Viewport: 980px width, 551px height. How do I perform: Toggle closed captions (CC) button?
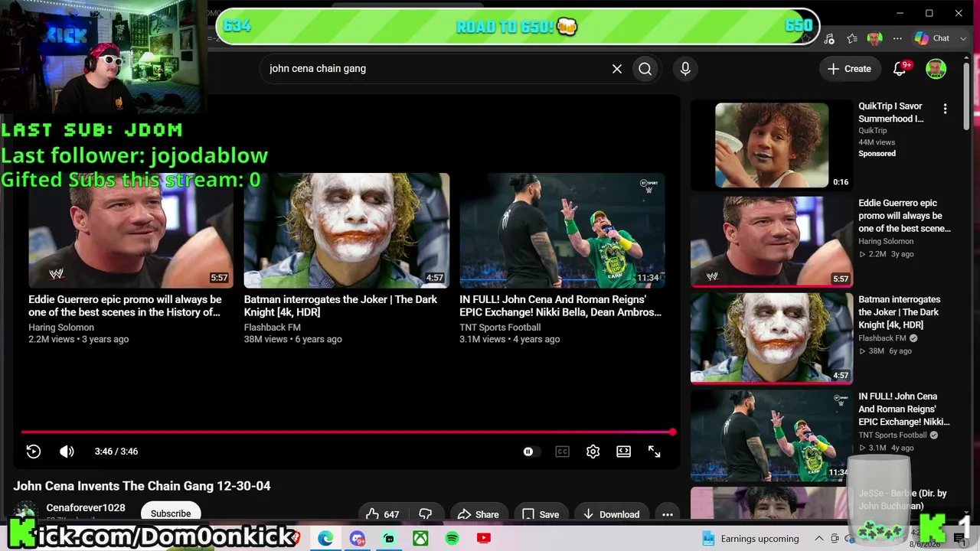(x=562, y=452)
